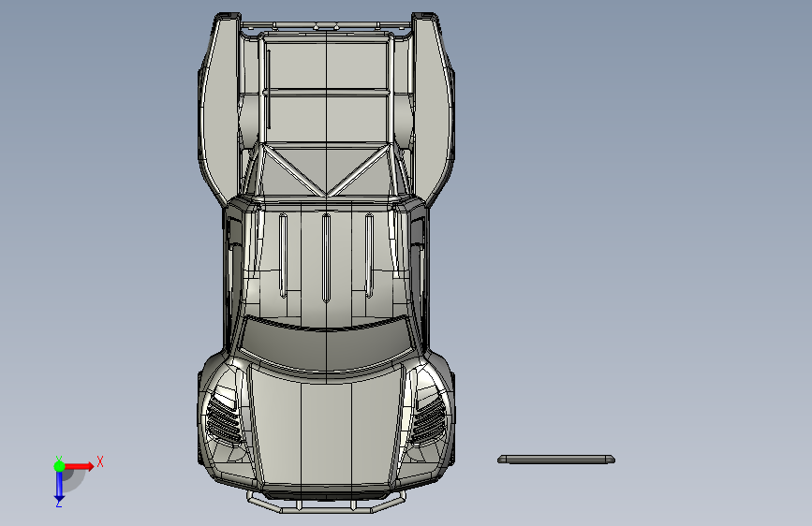Screen dimensions: 812x526
Task: Select the blue Z axis arrow of the triad
Action: [x=59, y=488]
